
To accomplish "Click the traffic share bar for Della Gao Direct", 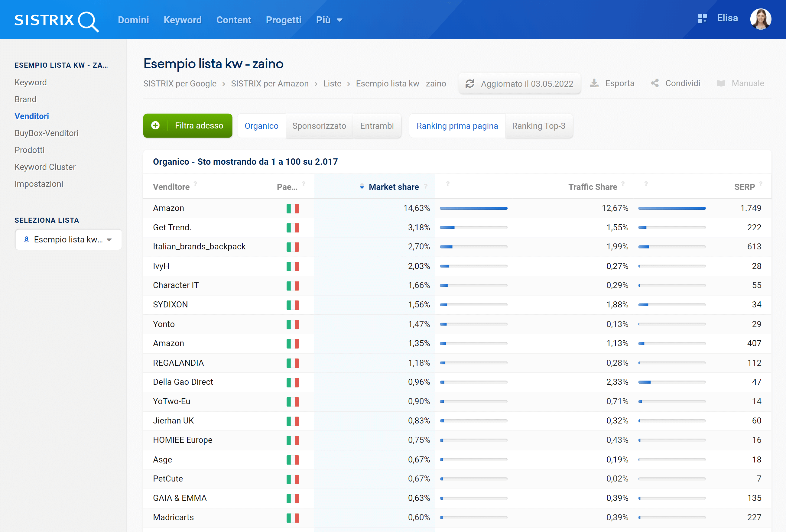I will coord(672,382).
